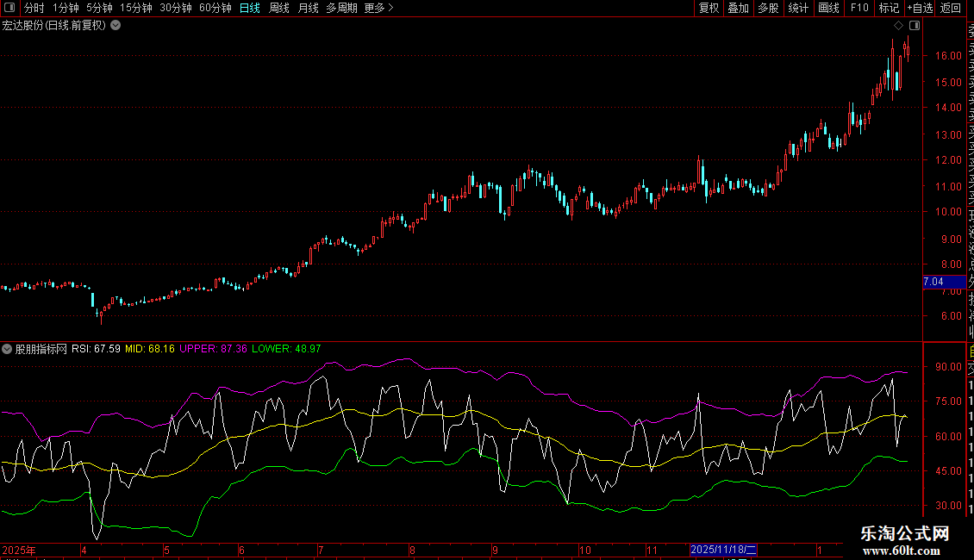Open F10 company info
The image size is (974, 560).
[859, 8]
